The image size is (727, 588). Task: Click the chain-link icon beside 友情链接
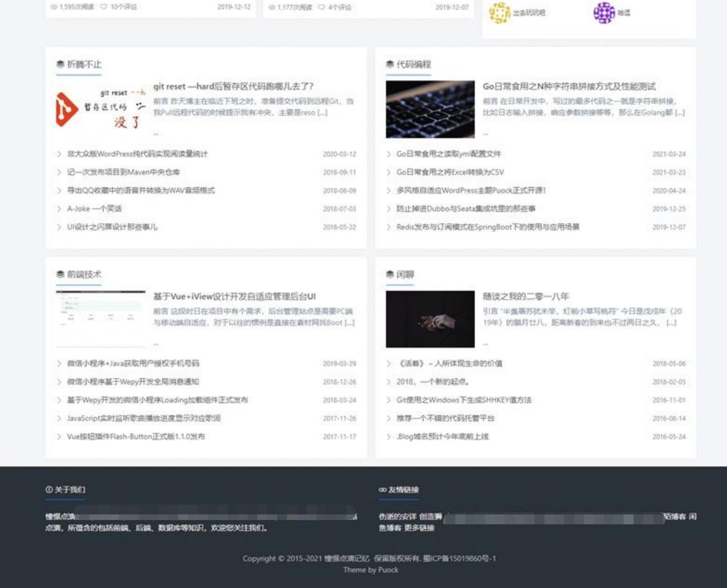pyautogui.click(x=382, y=490)
